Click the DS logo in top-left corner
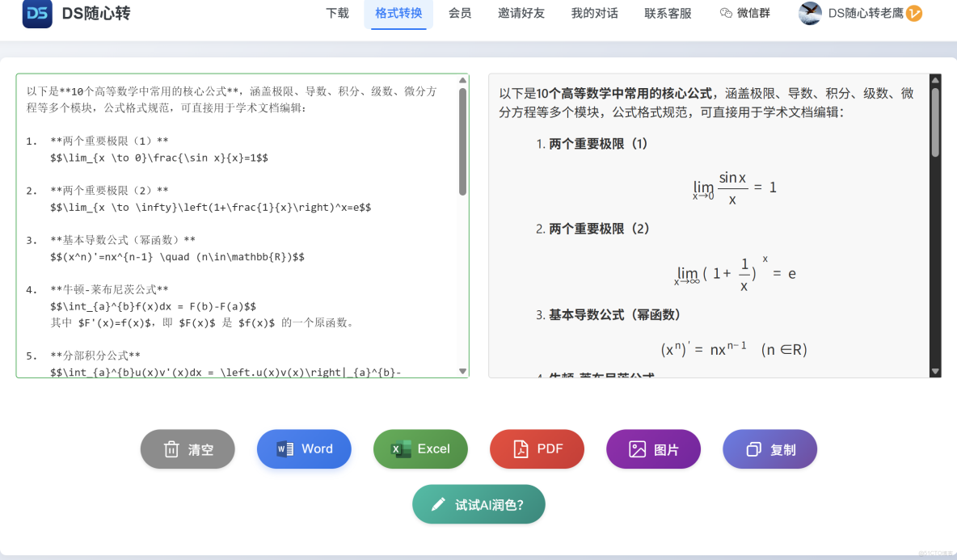 (x=36, y=14)
